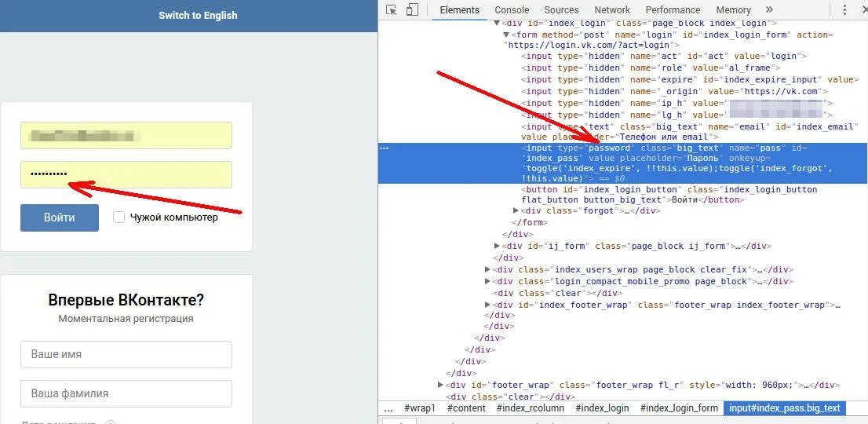Image resolution: width=868 pixels, height=424 pixels.
Task: Select the closing form tag line
Action: pyautogui.click(x=530, y=222)
